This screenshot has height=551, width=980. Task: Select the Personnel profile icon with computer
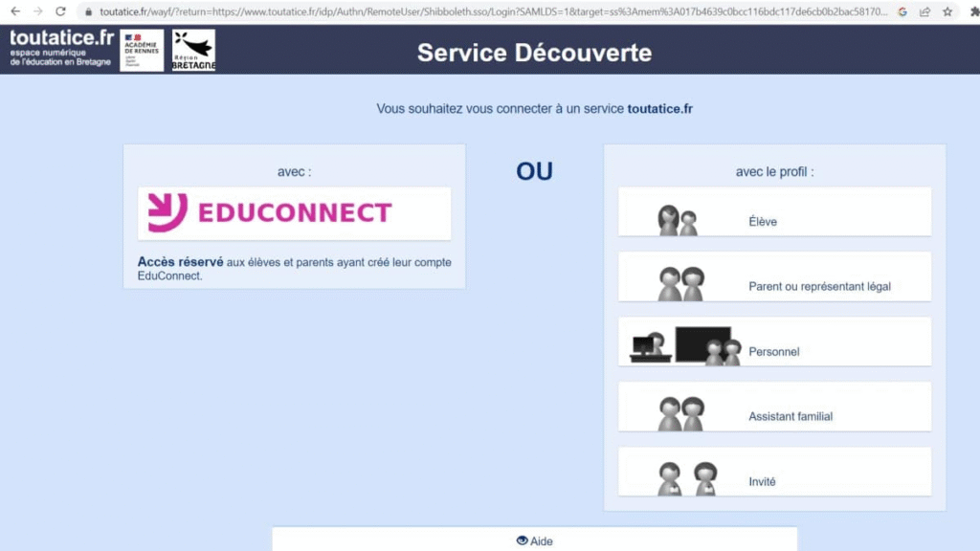(685, 347)
